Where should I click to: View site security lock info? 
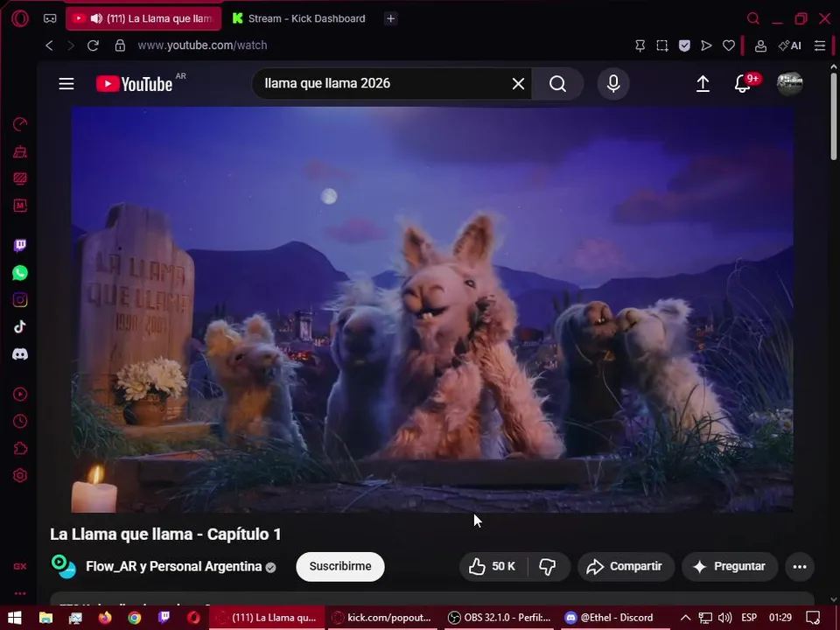pyautogui.click(x=120, y=45)
